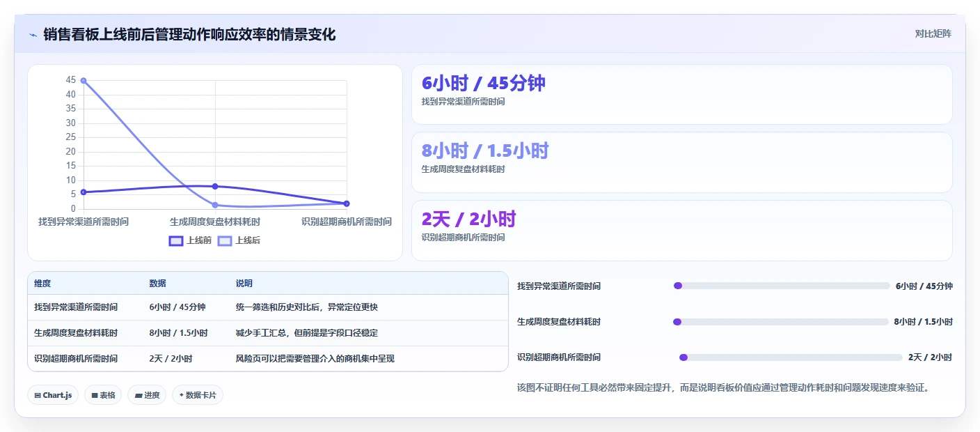Click the y-axis tick labeled 45
The width and height of the screenshot is (980, 432).
(x=71, y=80)
